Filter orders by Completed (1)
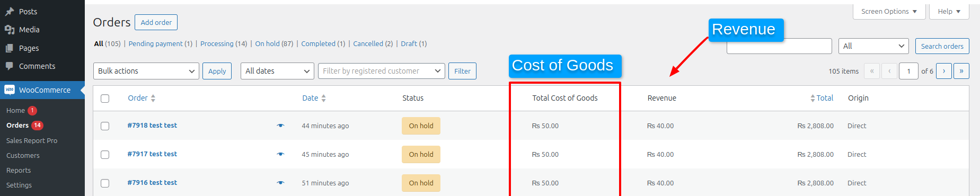 click(x=323, y=43)
